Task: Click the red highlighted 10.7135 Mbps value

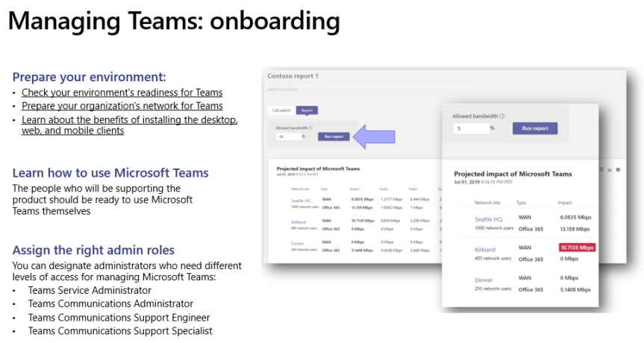Action: point(578,247)
